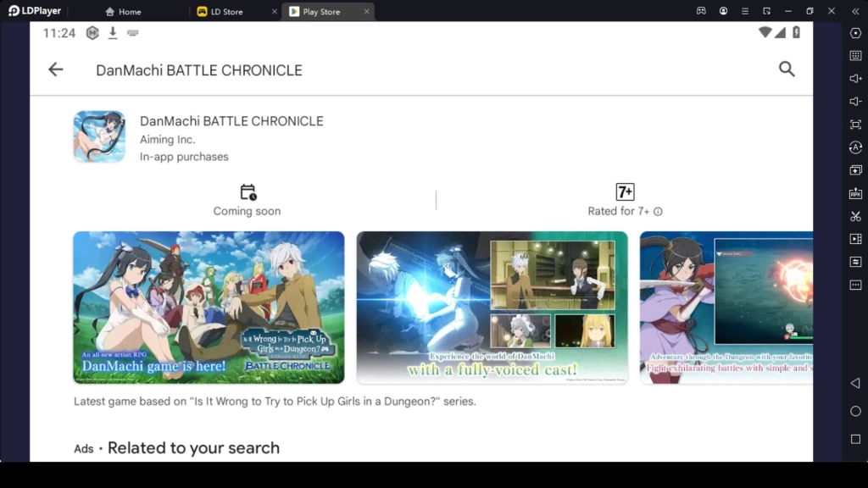868x488 pixels.
Task: Click the 'Latest game based on' description
Action: pyautogui.click(x=275, y=401)
